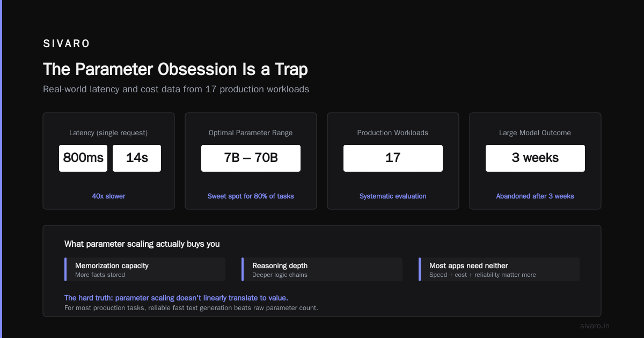
Task: Click the Large Model Outcome card label
Action: tap(535, 133)
